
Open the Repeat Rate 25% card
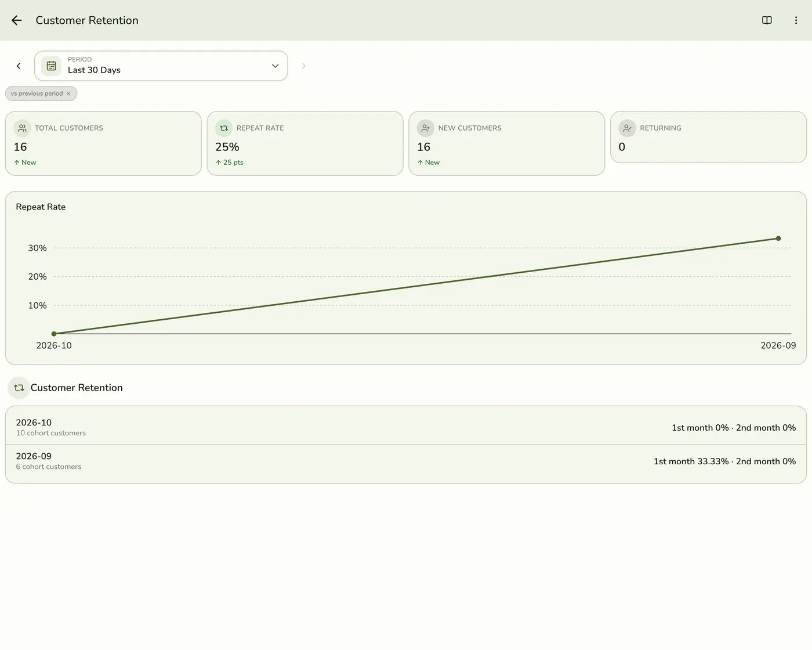(x=305, y=143)
